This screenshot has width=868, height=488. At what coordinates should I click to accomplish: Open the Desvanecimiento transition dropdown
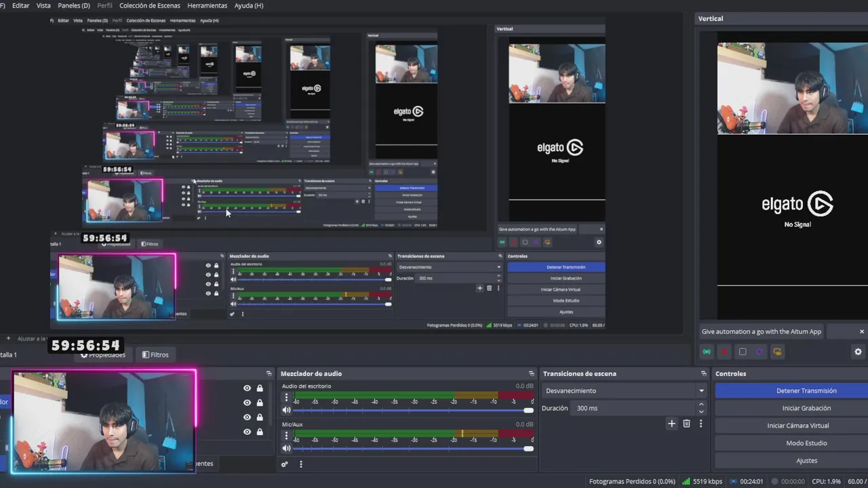click(x=625, y=390)
